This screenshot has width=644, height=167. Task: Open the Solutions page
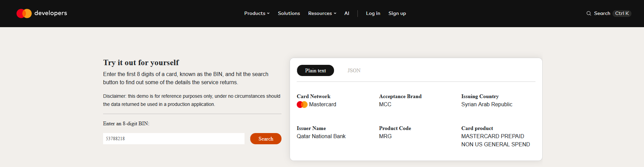pyautogui.click(x=289, y=13)
